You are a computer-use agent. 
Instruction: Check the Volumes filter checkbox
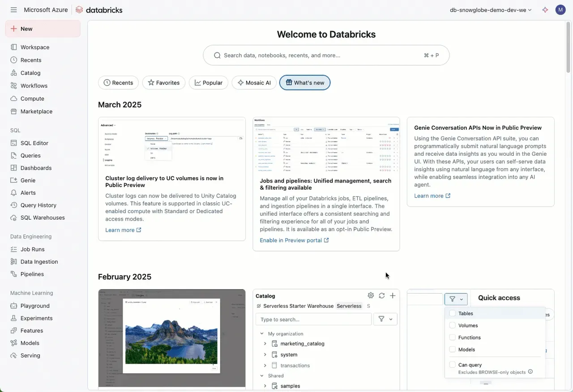click(x=452, y=325)
